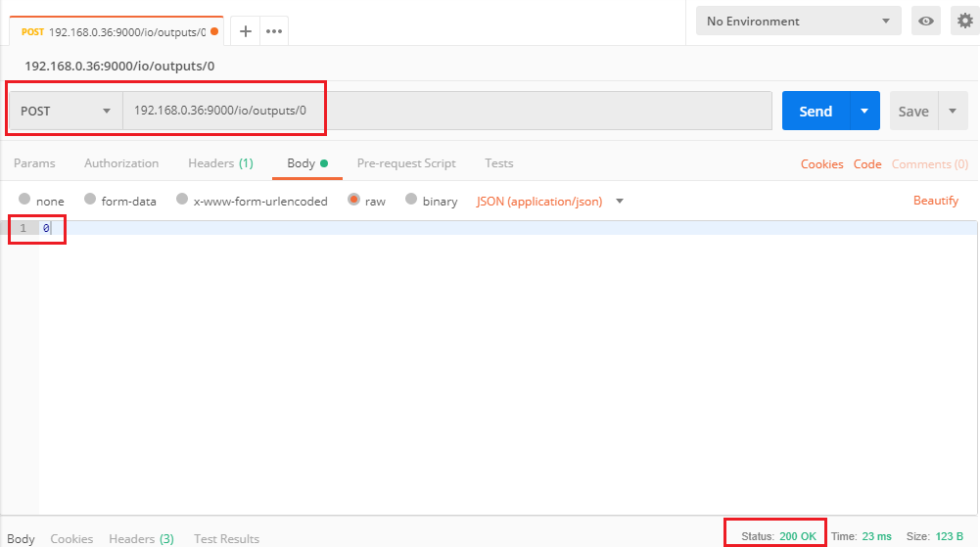This screenshot has width=980, height=547.
Task: Open the Comments (0) link
Action: [x=929, y=163]
